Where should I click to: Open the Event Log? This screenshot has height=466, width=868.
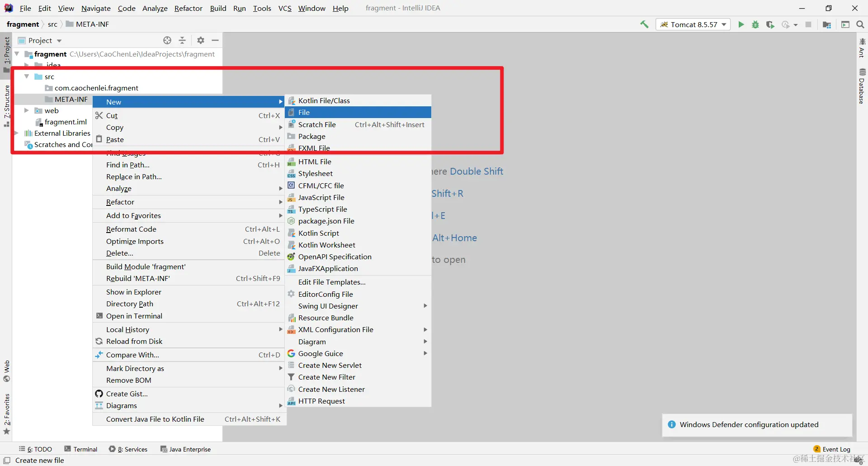point(832,449)
